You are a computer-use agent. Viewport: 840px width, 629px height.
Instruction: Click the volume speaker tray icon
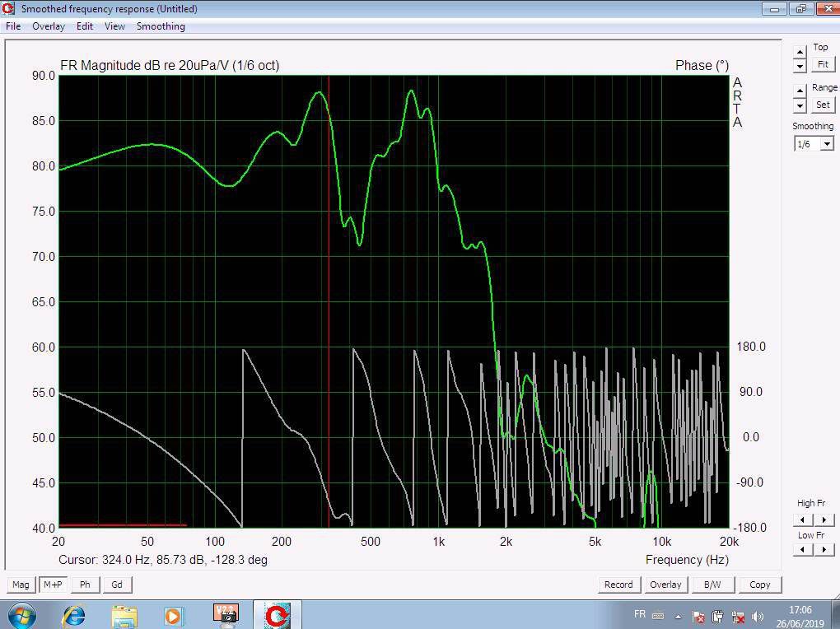point(757,617)
